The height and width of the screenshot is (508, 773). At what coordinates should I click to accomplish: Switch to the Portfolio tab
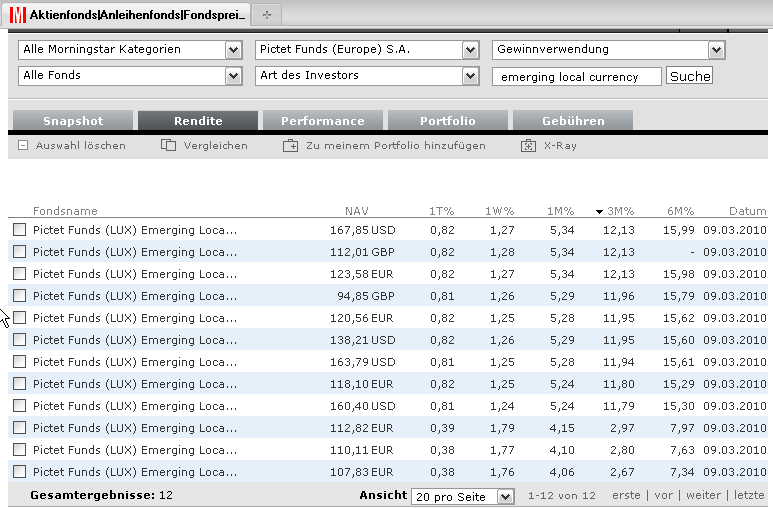[448, 121]
